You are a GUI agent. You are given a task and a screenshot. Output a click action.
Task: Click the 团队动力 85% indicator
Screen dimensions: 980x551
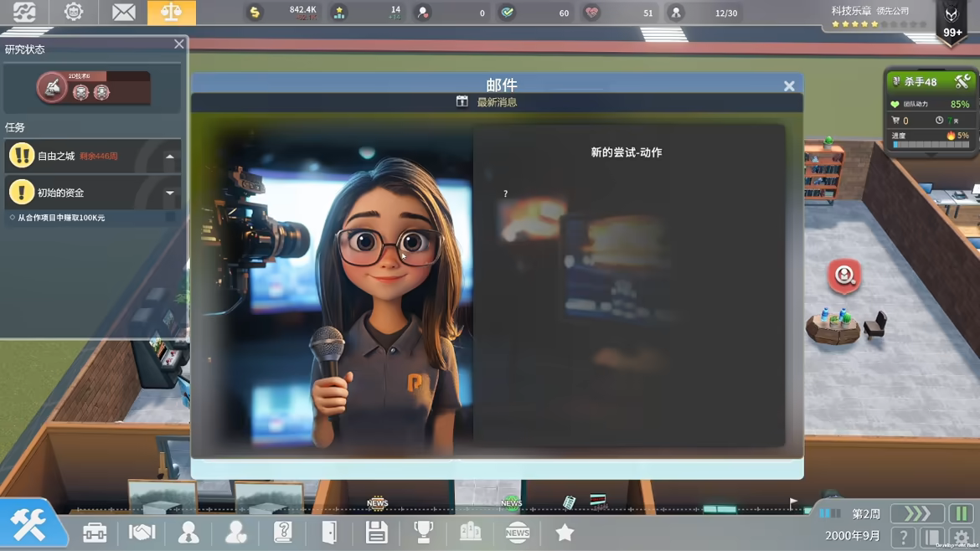pyautogui.click(x=930, y=105)
